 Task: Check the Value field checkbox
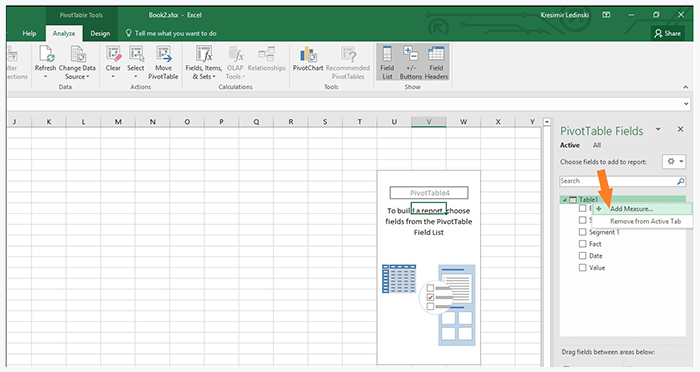(x=582, y=268)
